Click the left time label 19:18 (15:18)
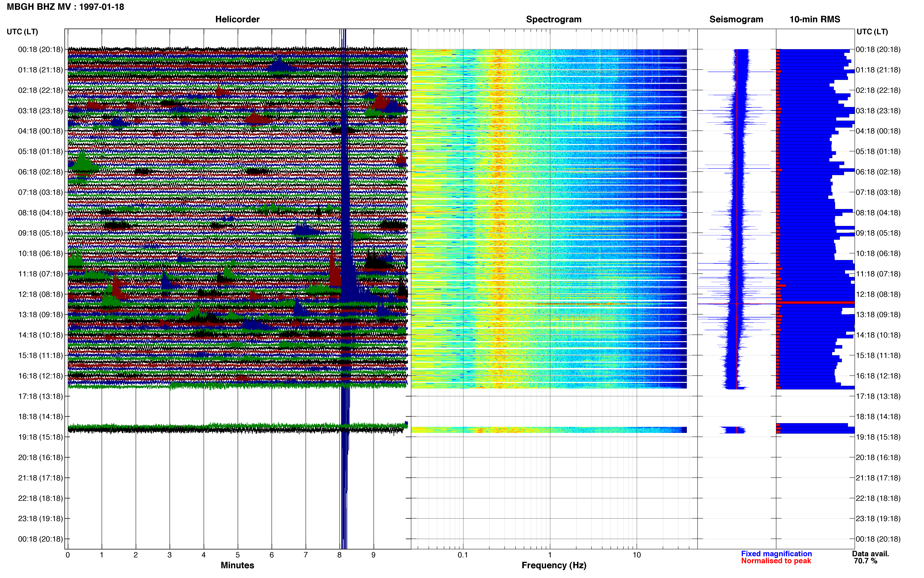 [x=41, y=437]
